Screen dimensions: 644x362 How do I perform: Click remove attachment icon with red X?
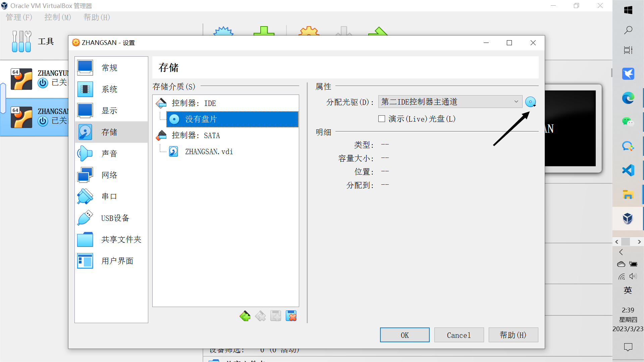291,316
